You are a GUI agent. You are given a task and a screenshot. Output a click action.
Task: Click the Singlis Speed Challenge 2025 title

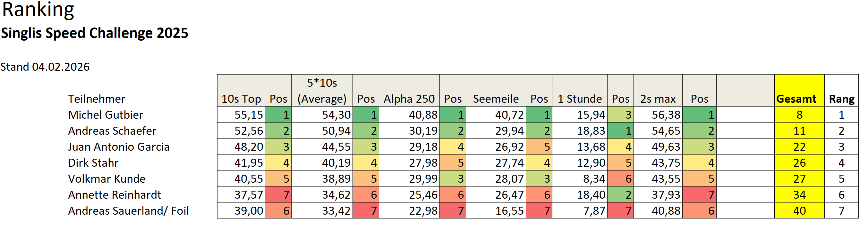point(95,33)
